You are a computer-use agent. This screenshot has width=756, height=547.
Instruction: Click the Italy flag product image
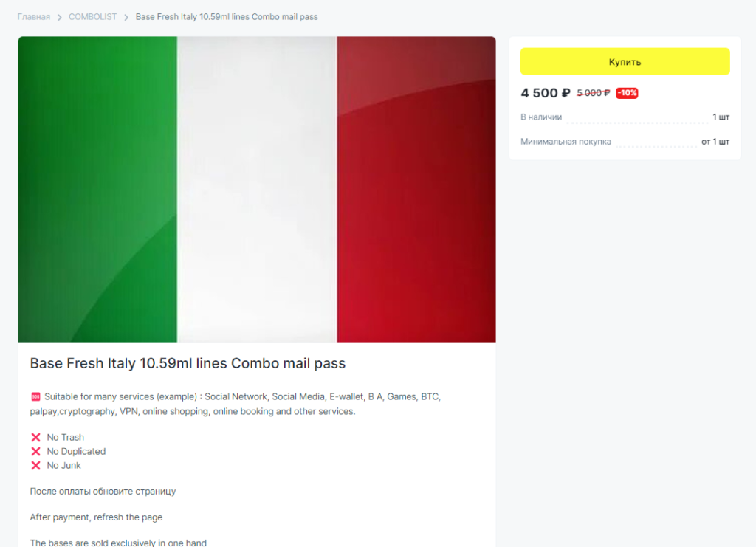(257, 189)
